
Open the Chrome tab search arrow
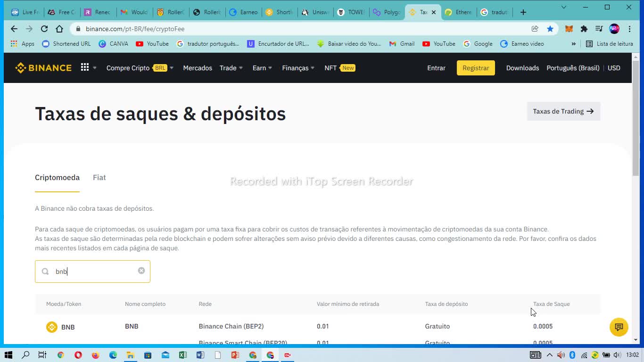[x=564, y=7]
